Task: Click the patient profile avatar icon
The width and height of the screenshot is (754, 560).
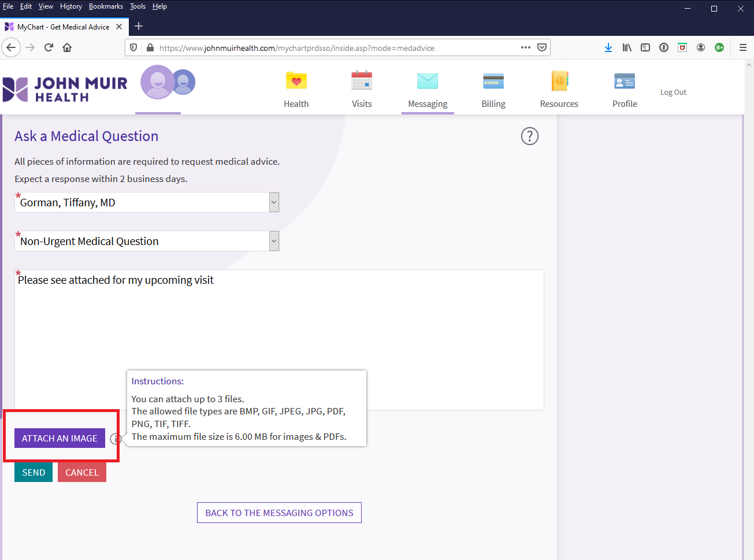Action: (158, 81)
